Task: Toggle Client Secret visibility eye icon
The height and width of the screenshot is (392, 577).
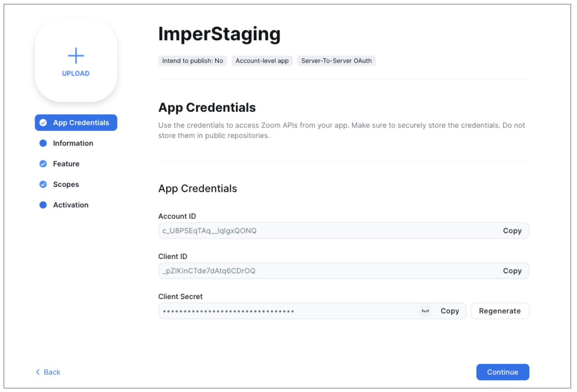Action: tap(425, 311)
